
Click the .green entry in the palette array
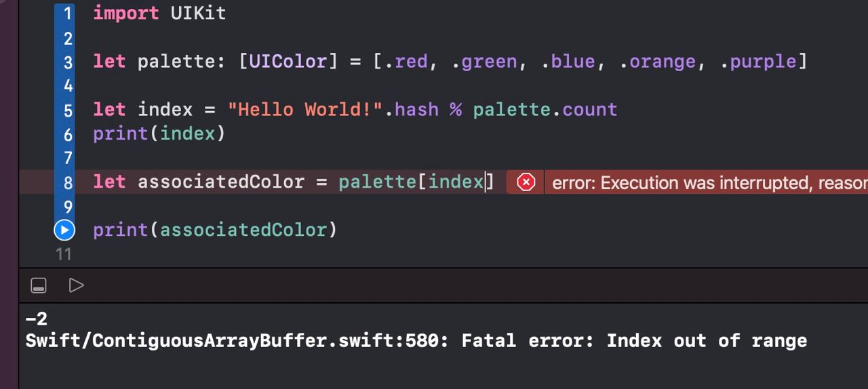tap(486, 62)
